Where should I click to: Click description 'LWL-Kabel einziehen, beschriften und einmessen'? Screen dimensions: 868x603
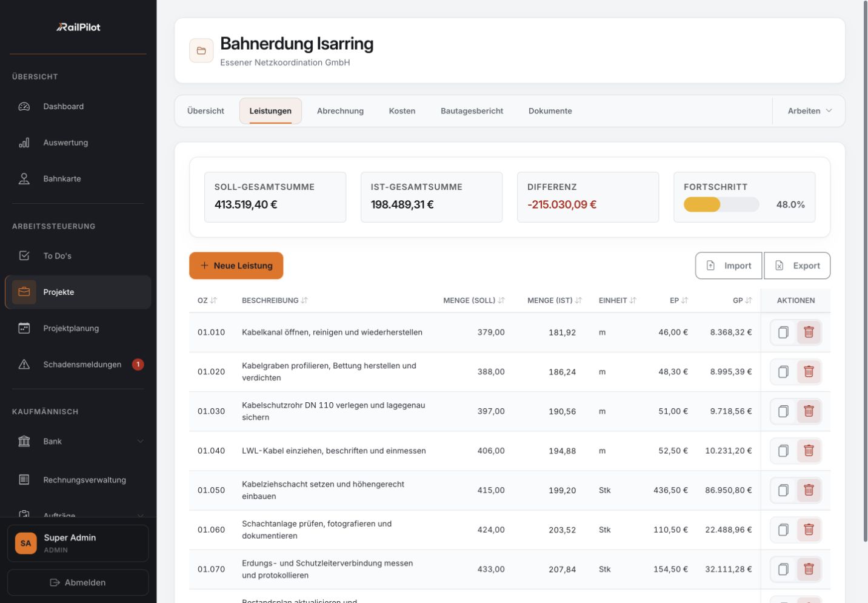334,451
